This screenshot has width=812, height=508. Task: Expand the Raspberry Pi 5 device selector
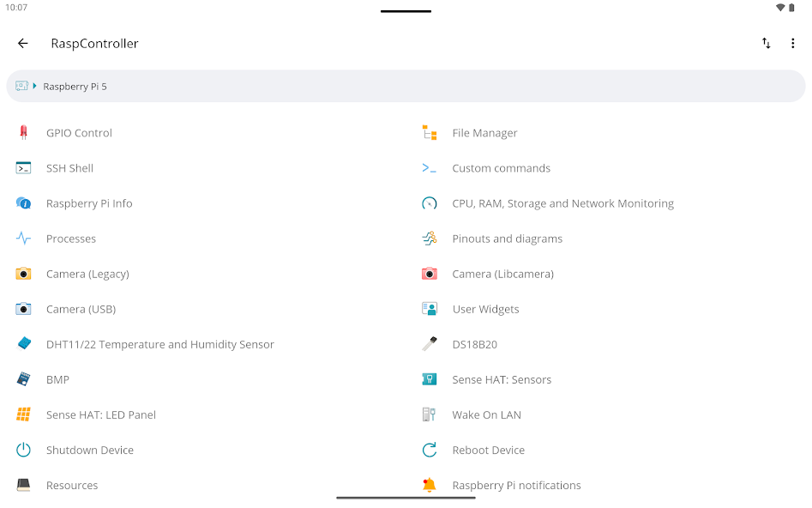point(406,86)
